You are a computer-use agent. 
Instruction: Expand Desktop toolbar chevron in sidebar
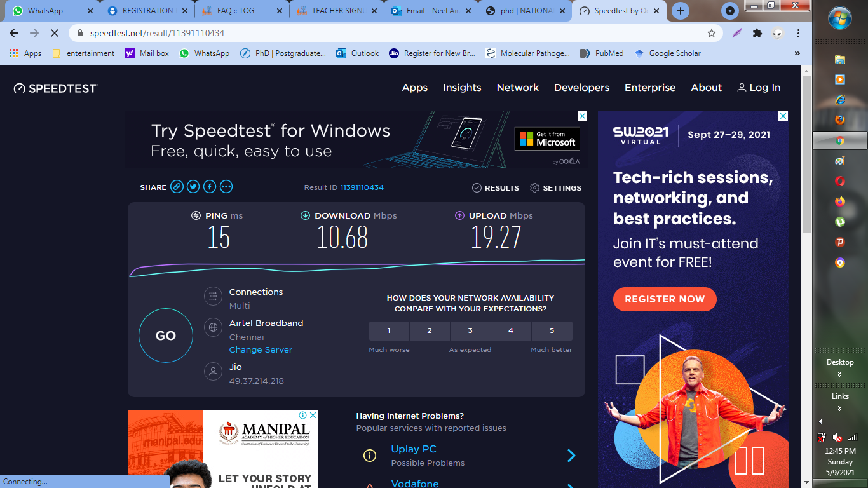pos(839,374)
